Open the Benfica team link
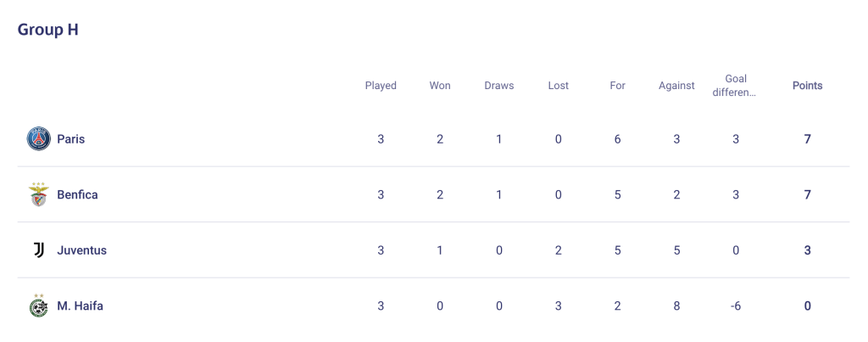The image size is (868, 342). coord(77,194)
